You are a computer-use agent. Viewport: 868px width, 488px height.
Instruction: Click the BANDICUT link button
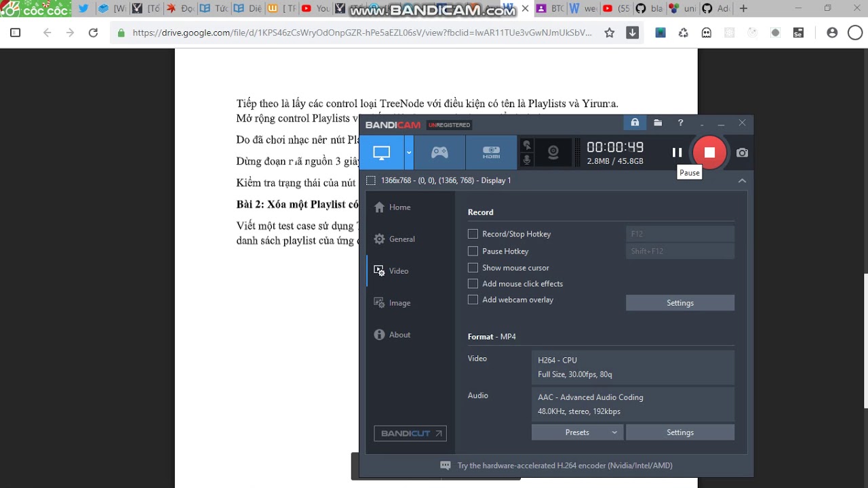[410, 433]
